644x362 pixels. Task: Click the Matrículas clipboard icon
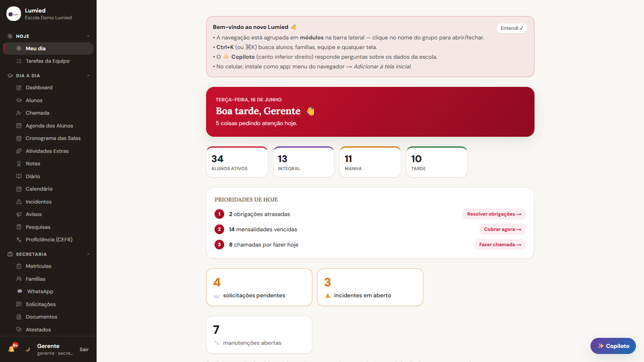click(x=19, y=266)
